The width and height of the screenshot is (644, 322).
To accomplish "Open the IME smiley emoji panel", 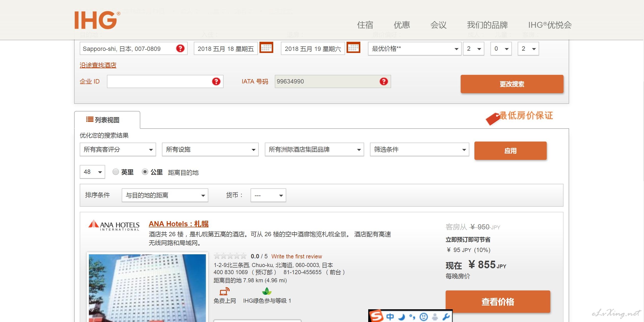I will coord(423,317).
